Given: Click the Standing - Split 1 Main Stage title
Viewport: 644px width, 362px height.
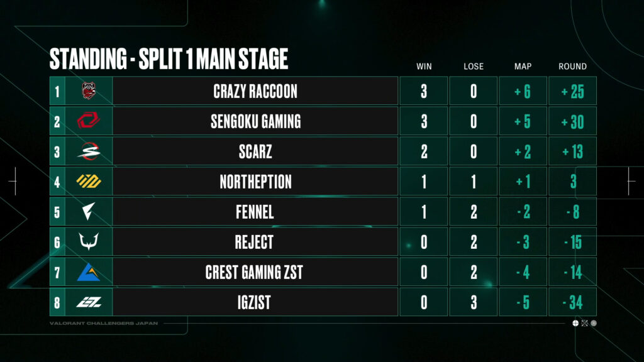Looking at the screenshot, I should coord(169,58).
